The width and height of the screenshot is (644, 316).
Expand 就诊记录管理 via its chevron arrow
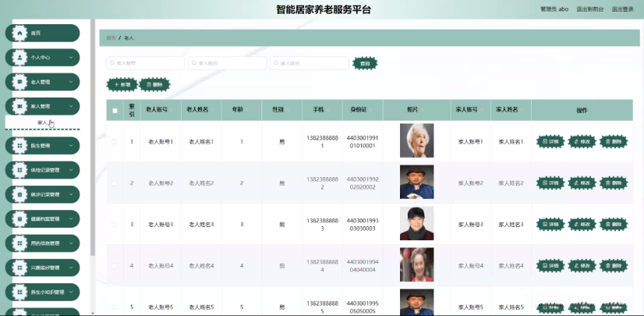[x=71, y=194]
